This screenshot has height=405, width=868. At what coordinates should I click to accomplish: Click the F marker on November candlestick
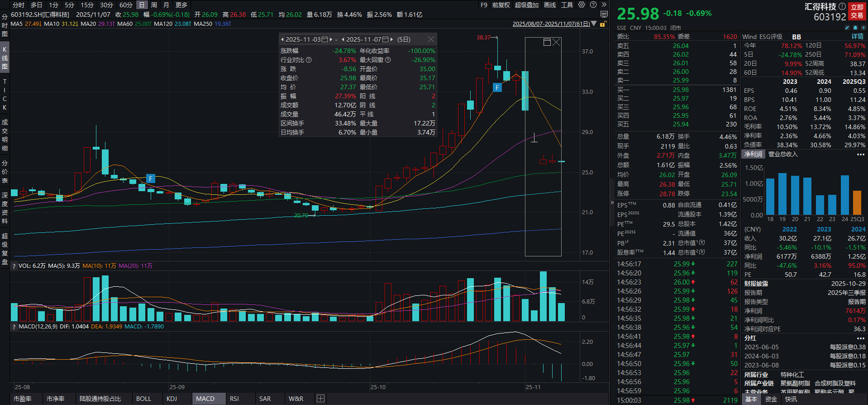tap(497, 87)
